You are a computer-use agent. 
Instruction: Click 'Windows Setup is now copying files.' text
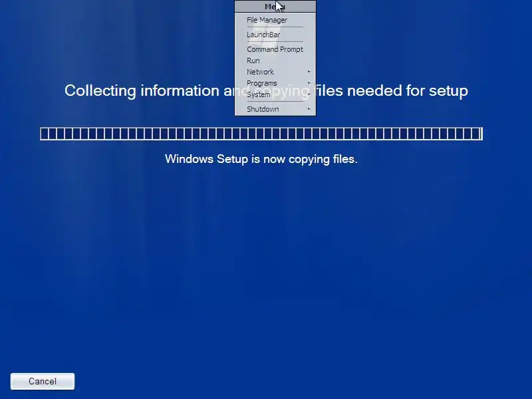pos(261,159)
